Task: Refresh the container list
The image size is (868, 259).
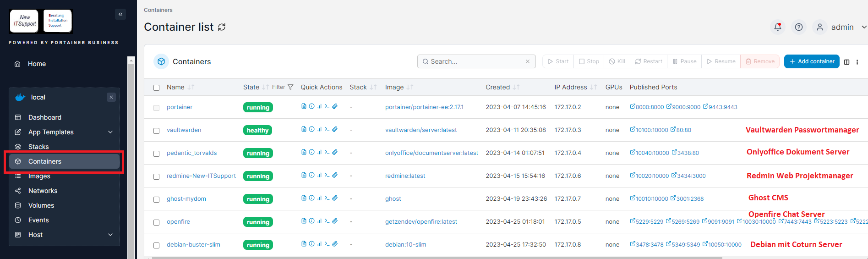Action: (x=222, y=27)
